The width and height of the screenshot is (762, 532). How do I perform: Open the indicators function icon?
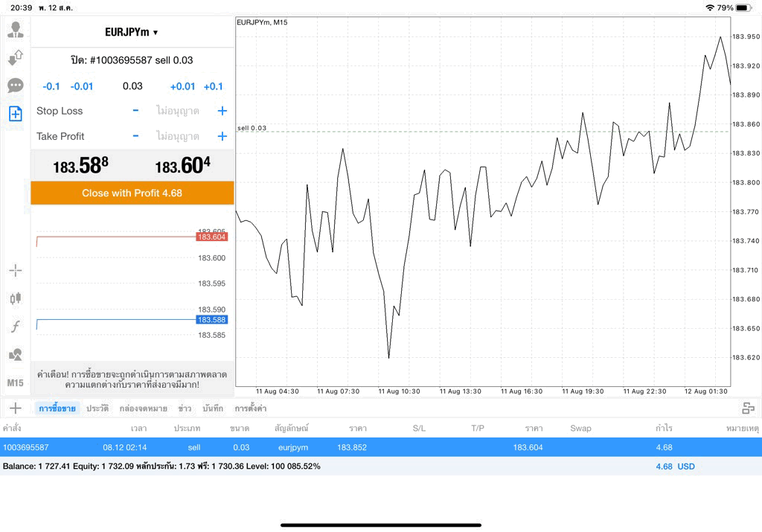(x=15, y=326)
